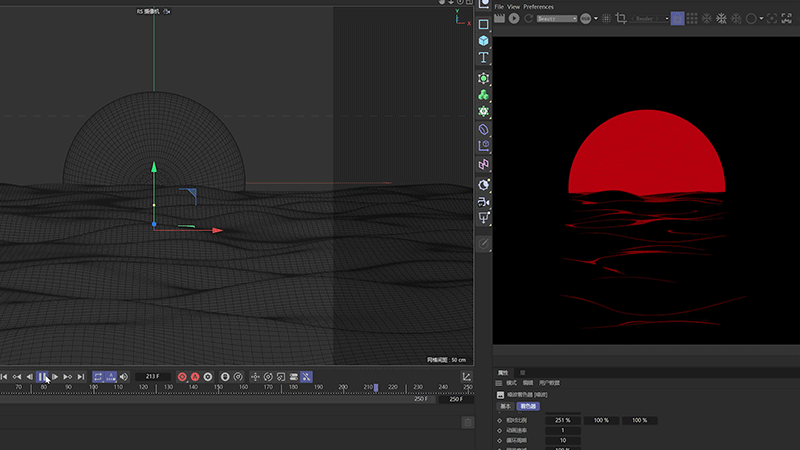Go to the next keyframe
800x450 pixels.
pos(67,377)
